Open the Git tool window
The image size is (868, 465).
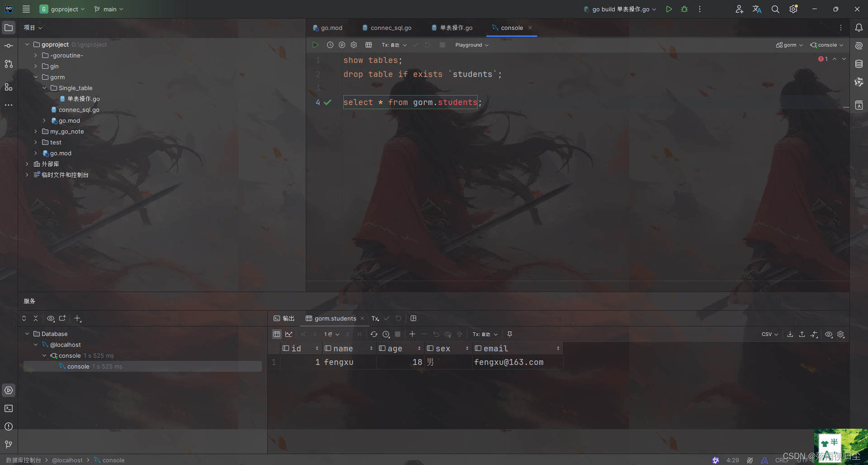[9, 445]
